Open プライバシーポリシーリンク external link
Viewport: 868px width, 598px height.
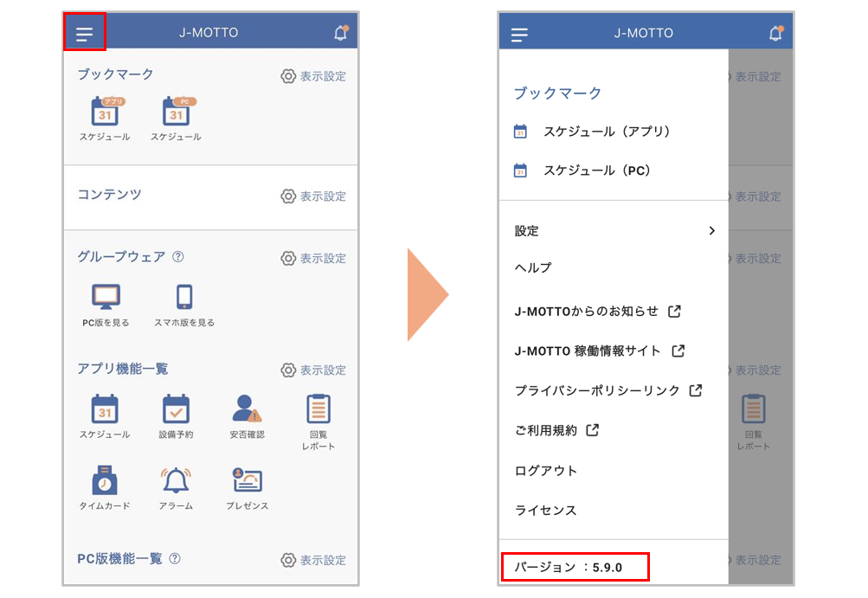pos(608,391)
